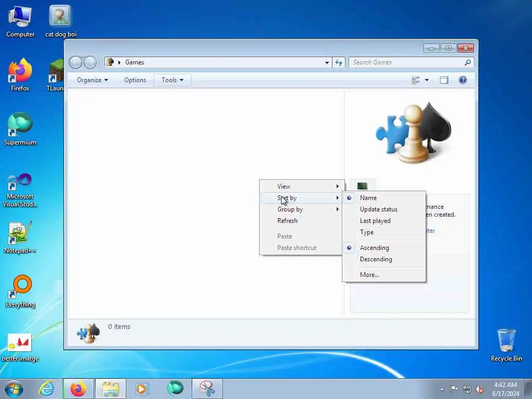Click the Forward navigation button
The width and height of the screenshot is (532, 399).
pos(90,62)
